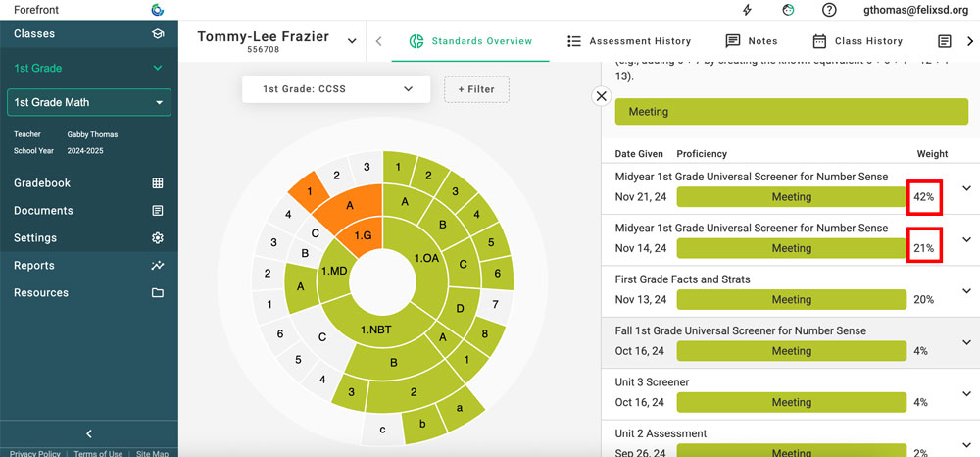The image size is (980, 457).
Task: Open the student selector next to Tommy-Lee Frazier
Action: click(x=352, y=41)
